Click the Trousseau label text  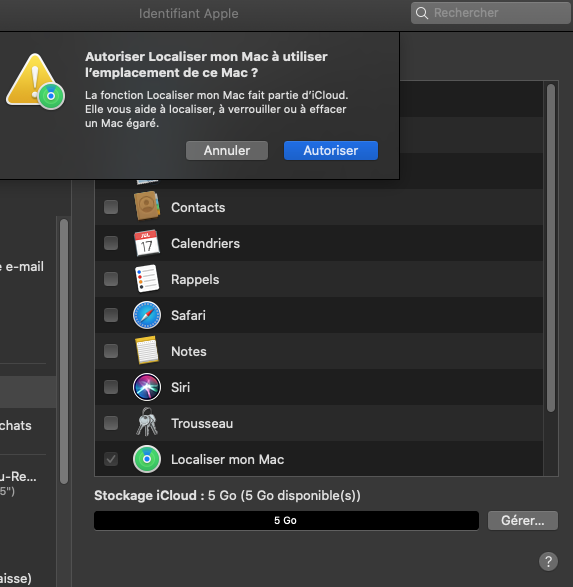202,423
